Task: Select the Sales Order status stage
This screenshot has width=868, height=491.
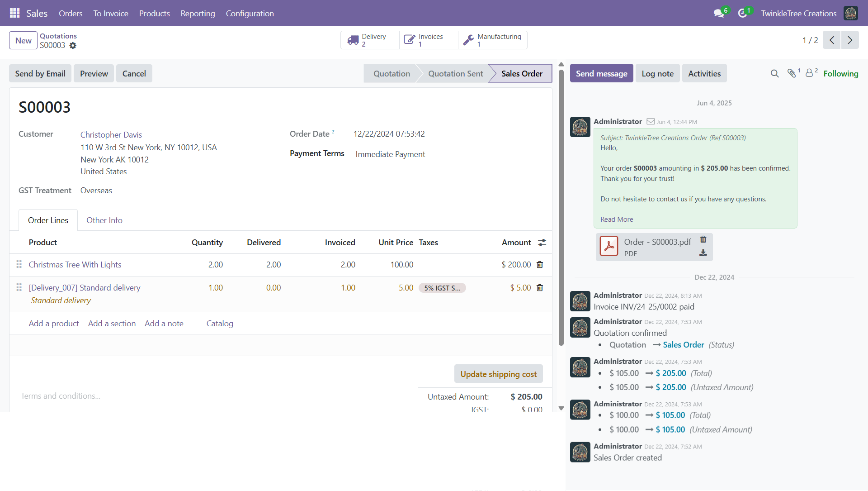Action: 522,73
